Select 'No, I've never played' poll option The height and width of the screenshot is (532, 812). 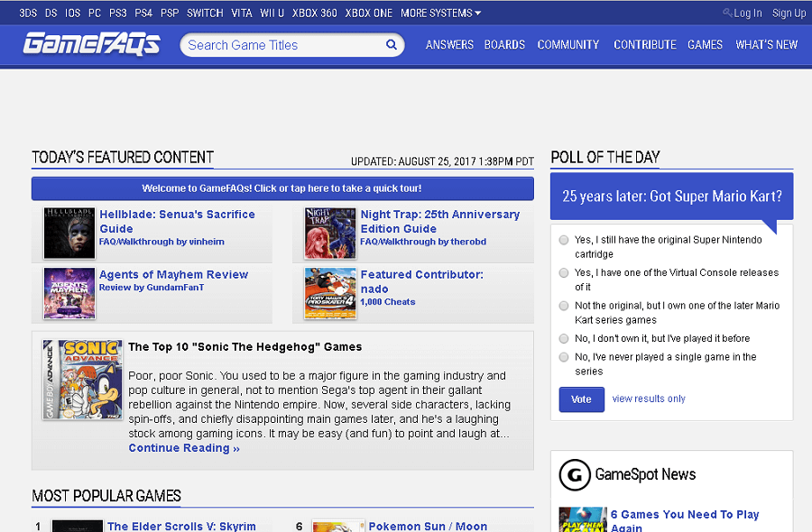click(564, 357)
